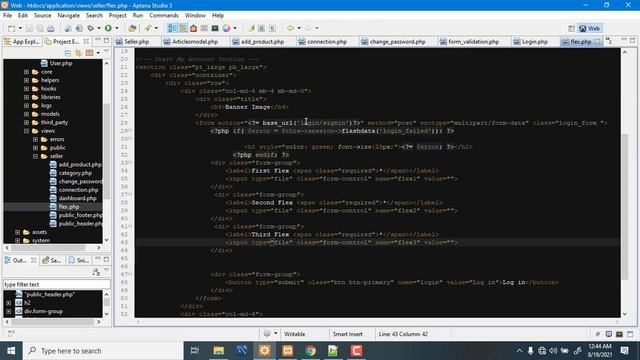This screenshot has height=360, width=640.
Task: Open notification center icon
Action: point(624,351)
